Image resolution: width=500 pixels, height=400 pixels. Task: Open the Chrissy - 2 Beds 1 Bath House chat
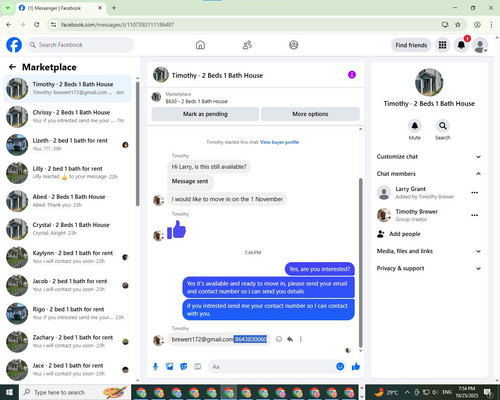[68, 116]
